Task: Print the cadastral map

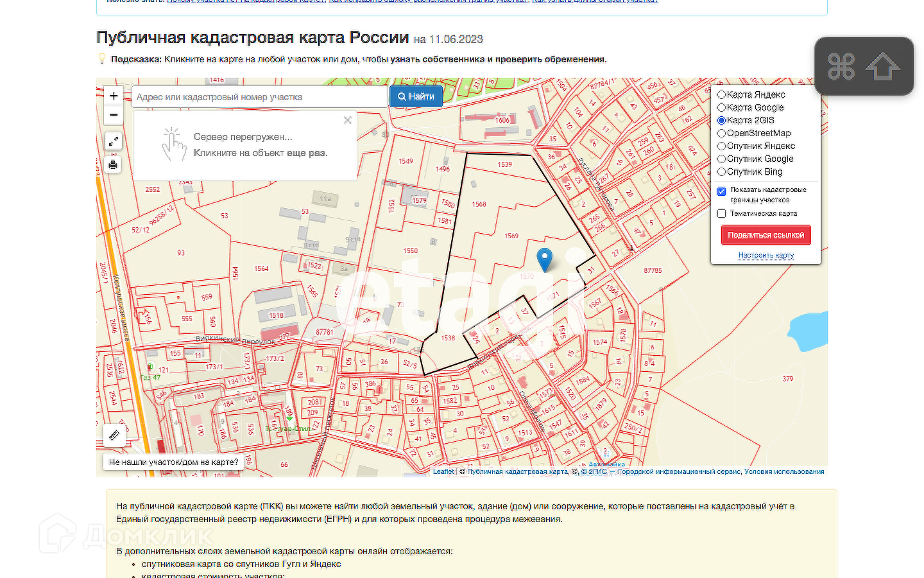Action: click(x=114, y=165)
